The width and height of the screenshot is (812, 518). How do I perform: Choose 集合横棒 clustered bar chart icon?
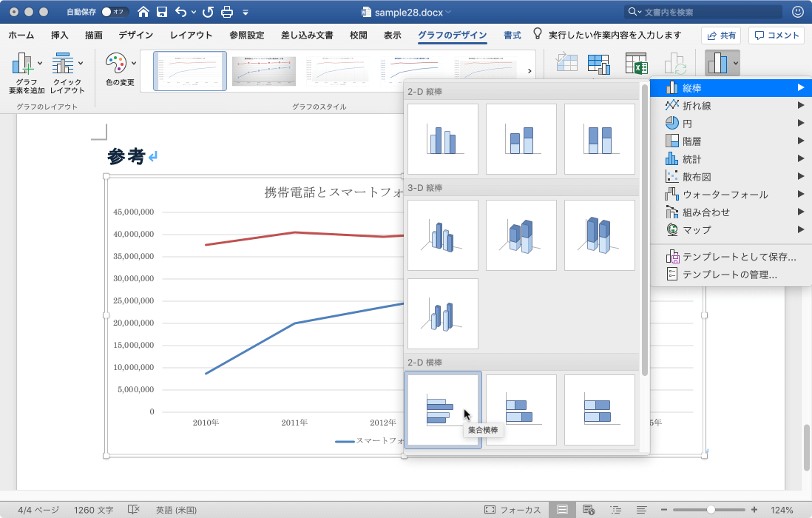point(443,410)
